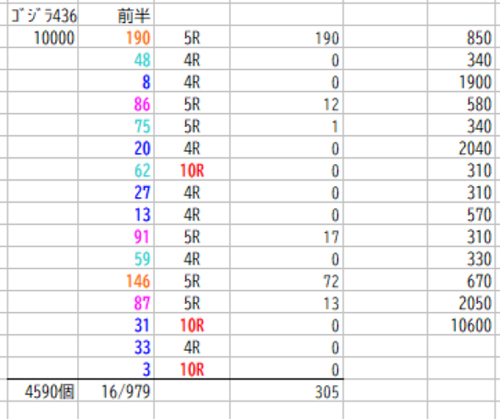The height and width of the screenshot is (419, 500).
Task: Select the blue 3 cell
Action: pyautogui.click(x=116, y=369)
